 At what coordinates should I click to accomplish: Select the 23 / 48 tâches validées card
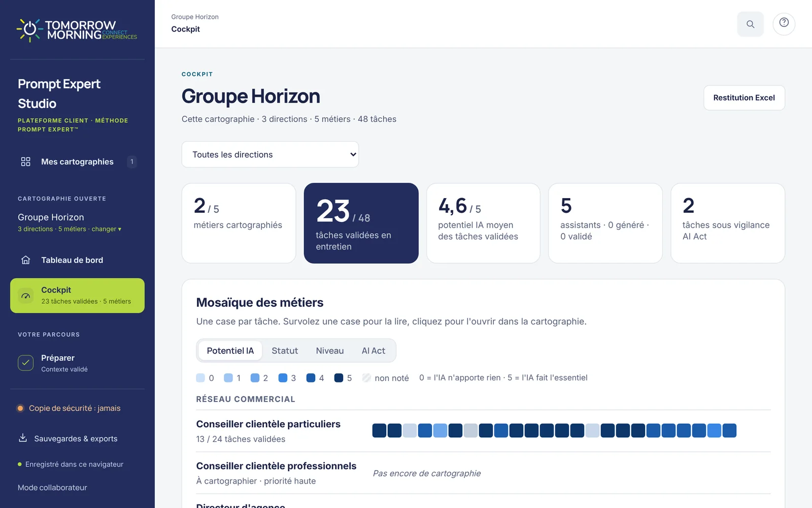[361, 223]
